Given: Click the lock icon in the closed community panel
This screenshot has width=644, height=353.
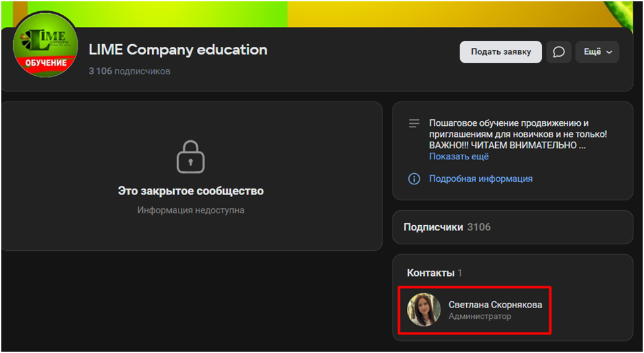Looking at the screenshot, I should point(190,157).
